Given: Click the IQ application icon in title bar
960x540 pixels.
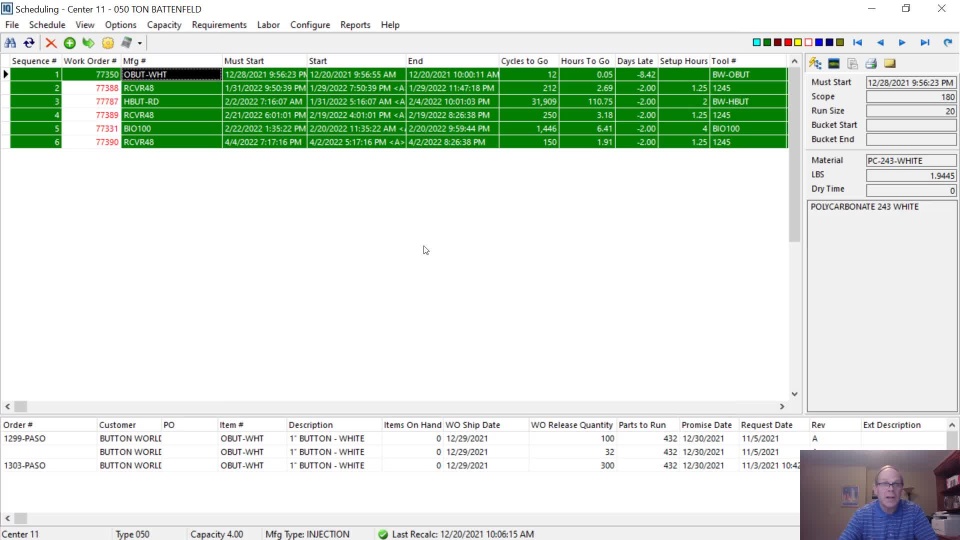Looking at the screenshot, I should click(x=7, y=9).
